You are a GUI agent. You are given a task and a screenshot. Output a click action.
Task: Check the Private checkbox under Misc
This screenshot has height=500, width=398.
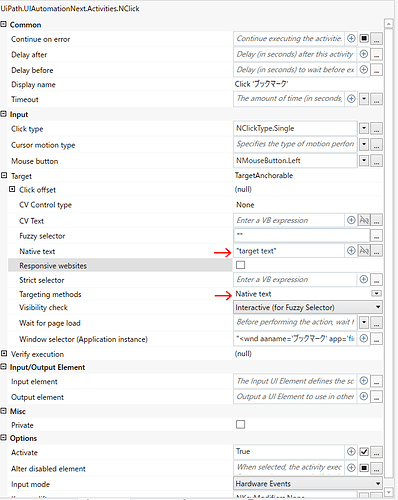click(x=240, y=424)
